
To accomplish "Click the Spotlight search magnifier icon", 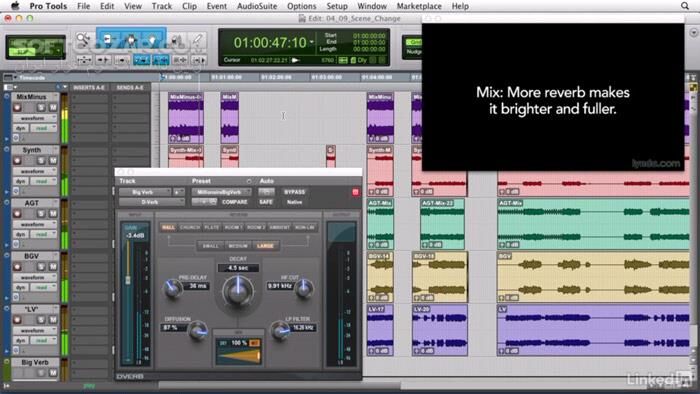I will pyautogui.click(x=685, y=6).
